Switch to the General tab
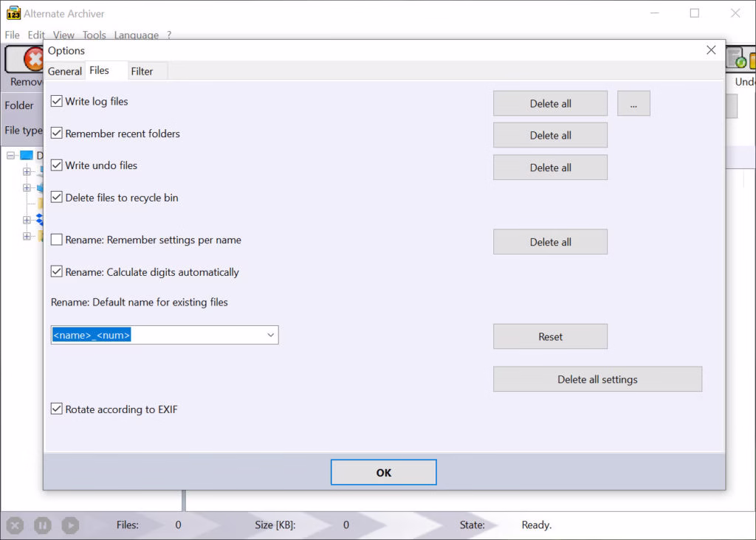Screen dimensions: 756x540 [x=65, y=72]
